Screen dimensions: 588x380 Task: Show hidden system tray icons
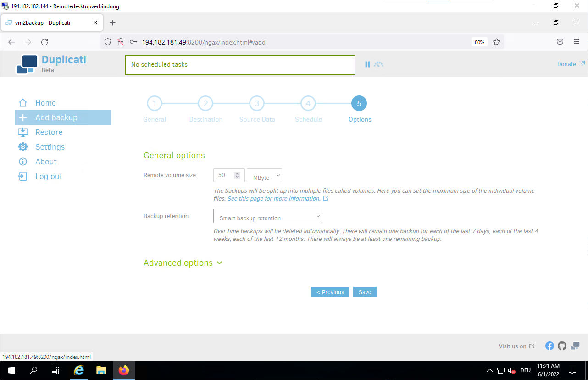click(x=489, y=370)
